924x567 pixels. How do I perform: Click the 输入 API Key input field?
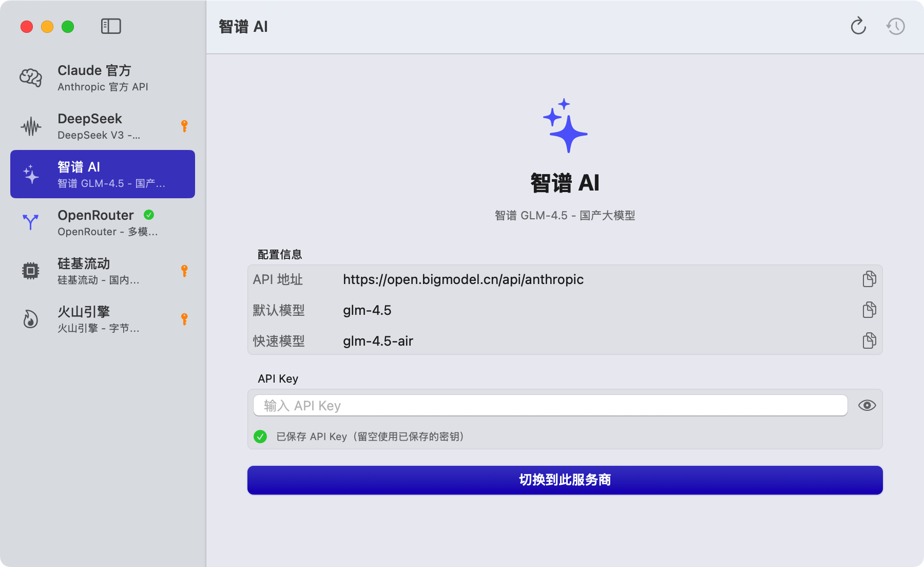(x=550, y=406)
